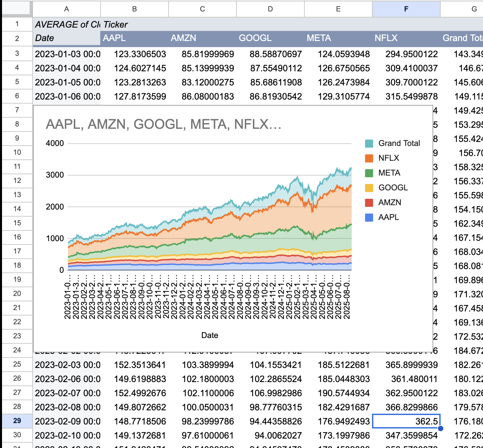
Task: Select the GOOGL legend entry
Action: click(393, 187)
